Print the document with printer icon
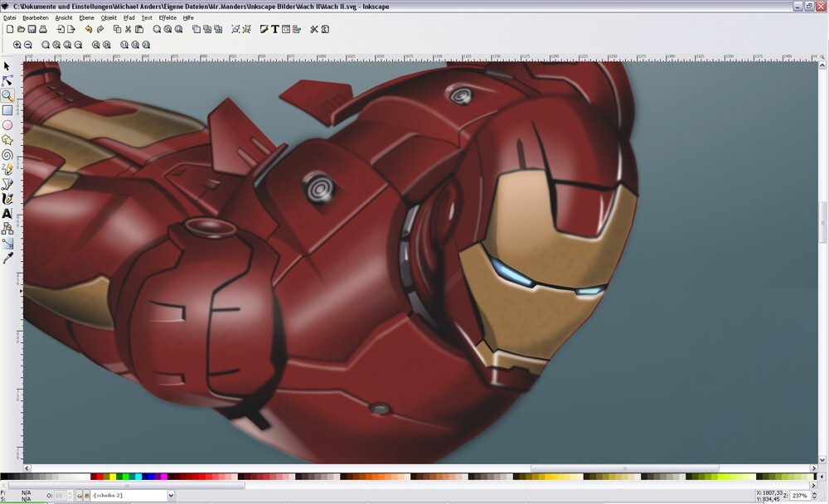 tap(43, 30)
